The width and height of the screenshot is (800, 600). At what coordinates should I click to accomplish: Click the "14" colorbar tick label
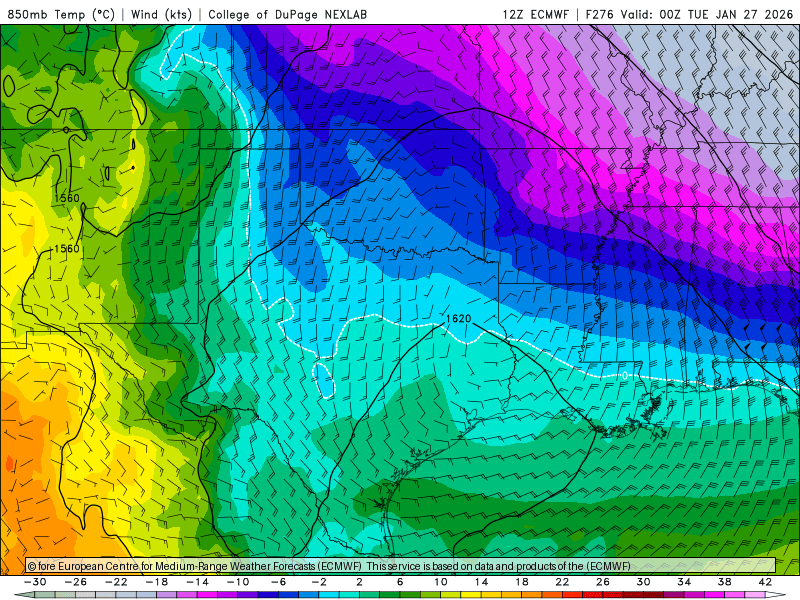pyautogui.click(x=481, y=582)
